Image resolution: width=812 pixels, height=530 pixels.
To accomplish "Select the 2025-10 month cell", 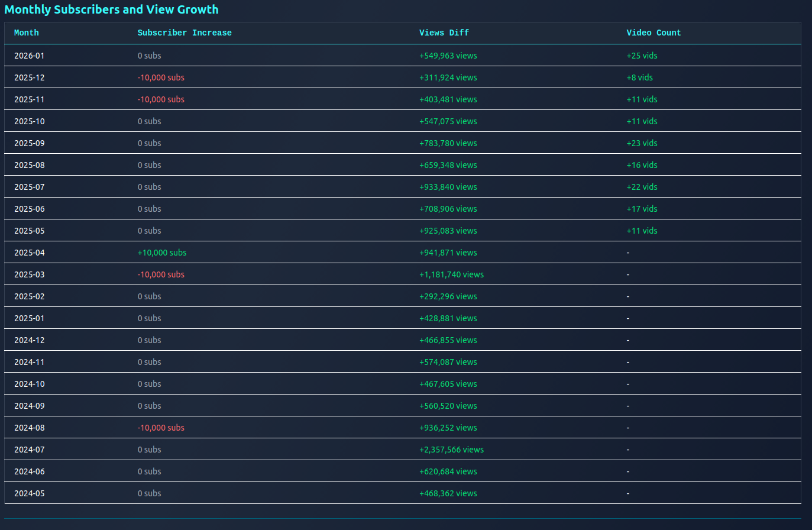I will (x=30, y=121).
